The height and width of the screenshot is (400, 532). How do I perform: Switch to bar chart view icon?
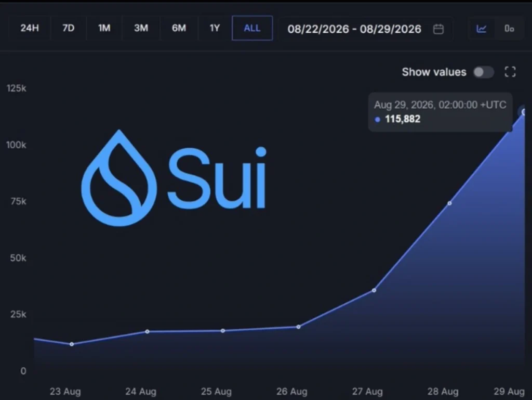point(509,29)
